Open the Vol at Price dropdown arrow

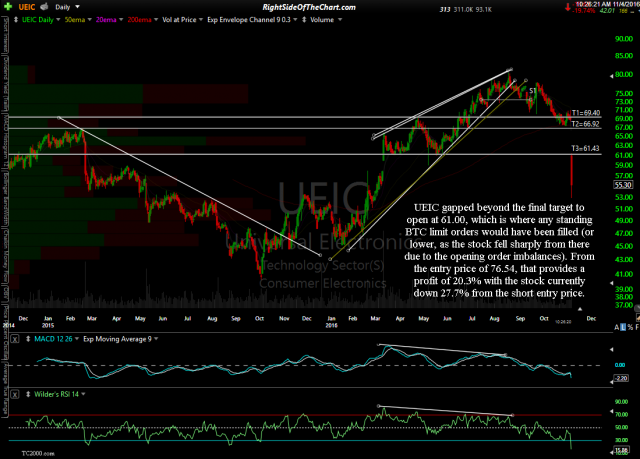(x=201, y=20)
